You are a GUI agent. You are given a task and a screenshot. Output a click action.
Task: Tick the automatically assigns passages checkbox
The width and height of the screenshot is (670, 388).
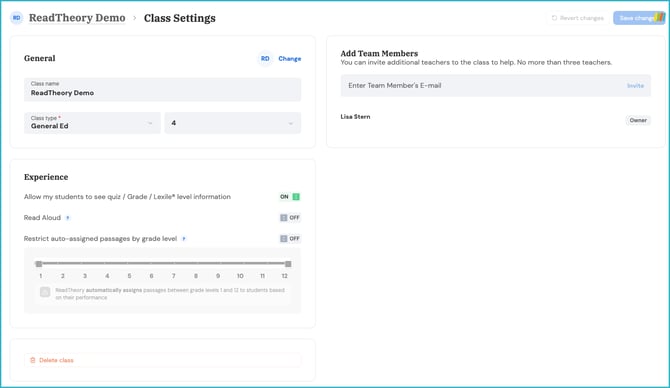coord(45,292)
